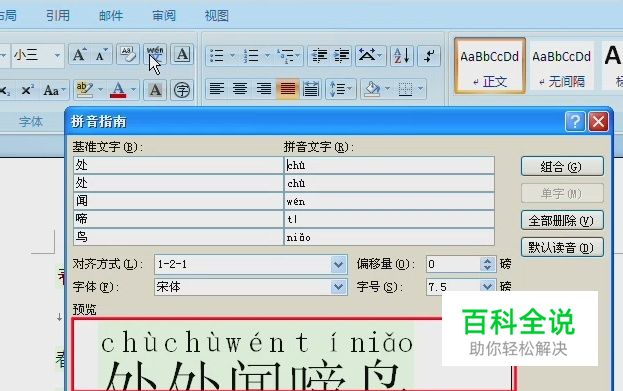623x391 pixels.
Task: Click the bullets list icon
Action: (x=217, y=56)
